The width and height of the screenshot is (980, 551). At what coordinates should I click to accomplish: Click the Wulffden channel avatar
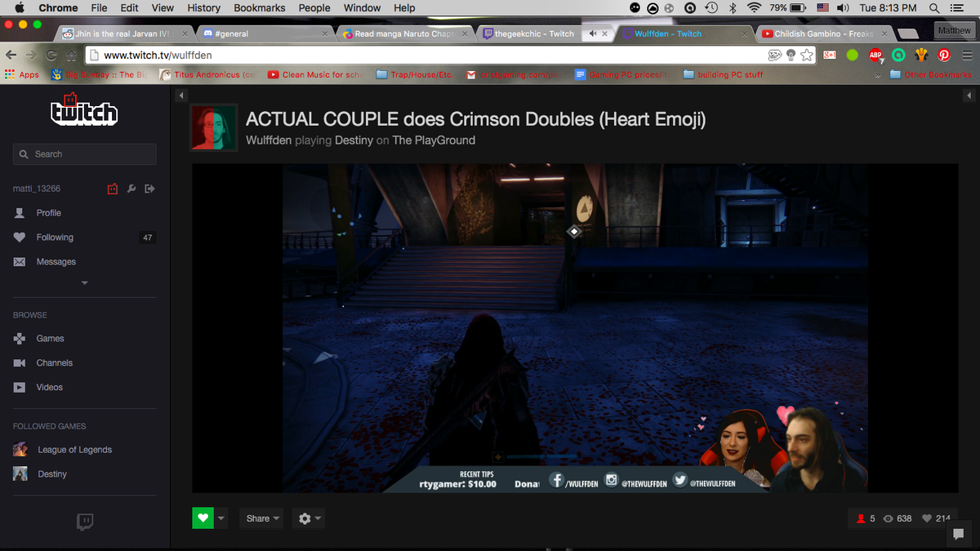point(214,127)
